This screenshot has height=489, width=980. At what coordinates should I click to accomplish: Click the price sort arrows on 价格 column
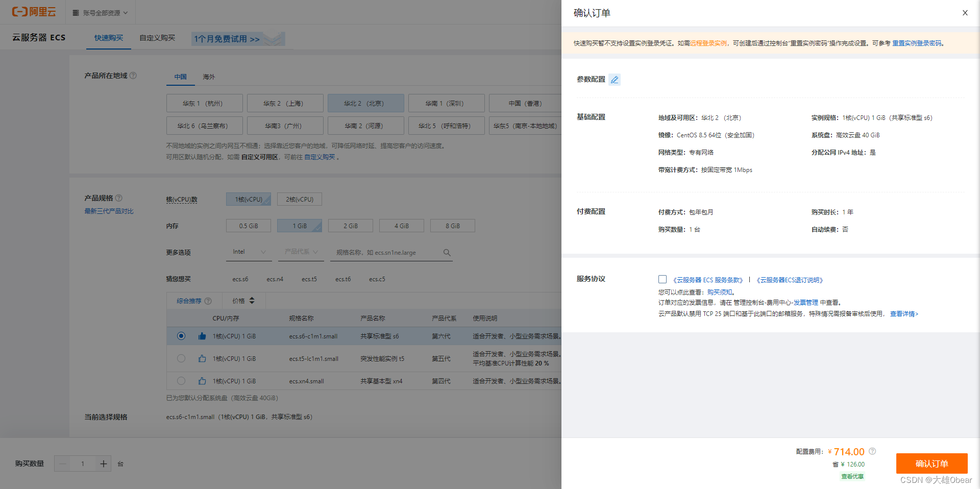[252, 301]
